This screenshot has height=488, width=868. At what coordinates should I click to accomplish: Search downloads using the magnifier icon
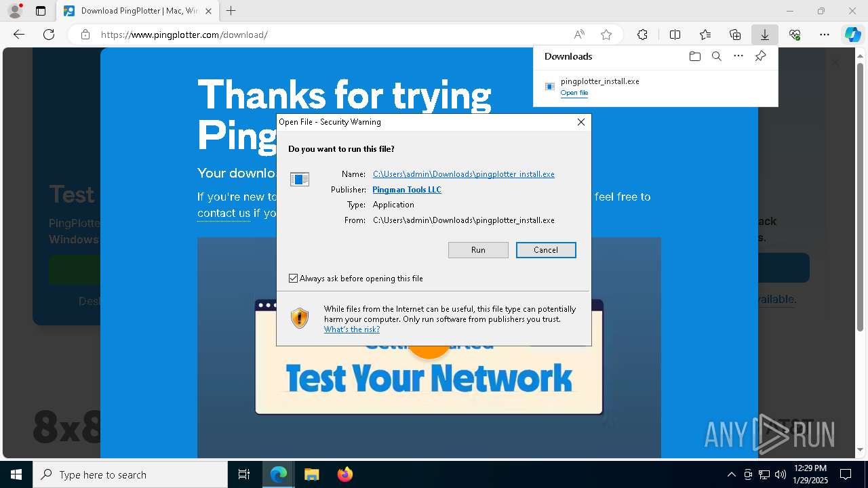pos(717,56)
